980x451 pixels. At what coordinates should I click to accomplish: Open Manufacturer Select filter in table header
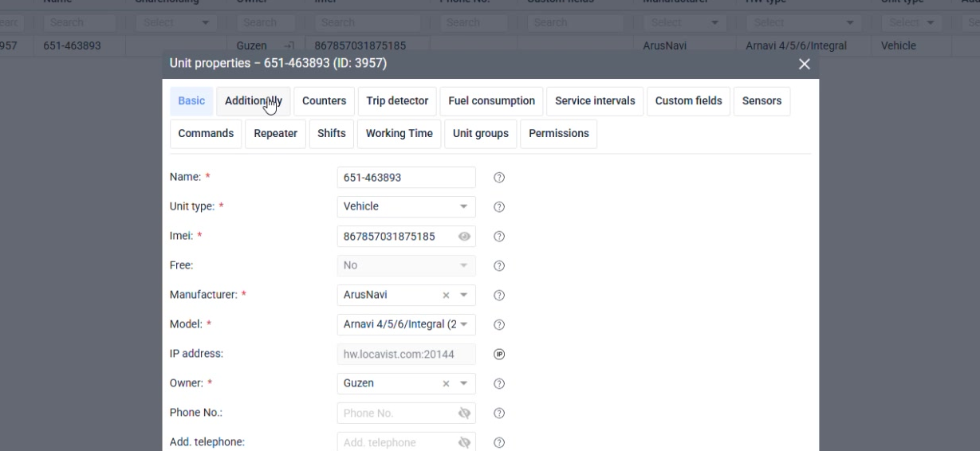click(x=685, y=23)
